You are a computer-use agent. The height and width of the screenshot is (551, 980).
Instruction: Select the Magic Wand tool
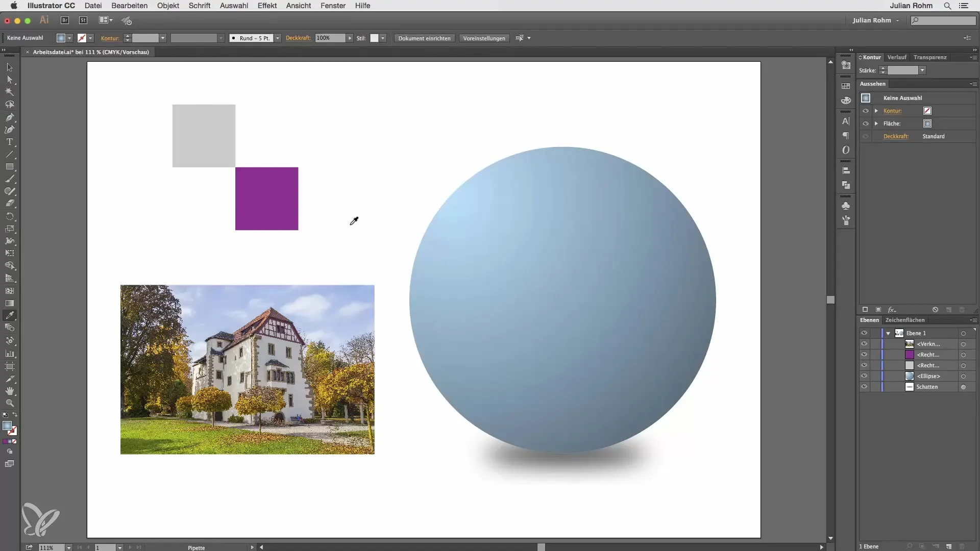[x=10, y=92]
